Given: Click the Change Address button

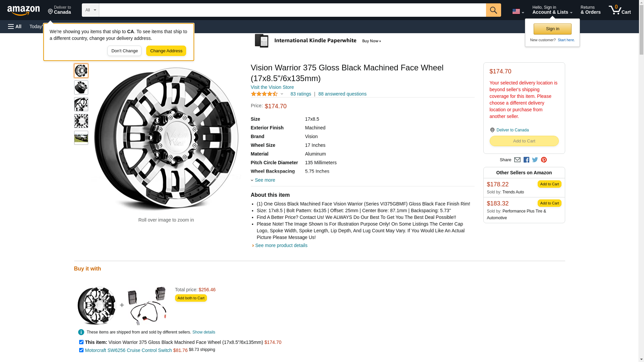Looking at the screenshot, I should (166, 51).
